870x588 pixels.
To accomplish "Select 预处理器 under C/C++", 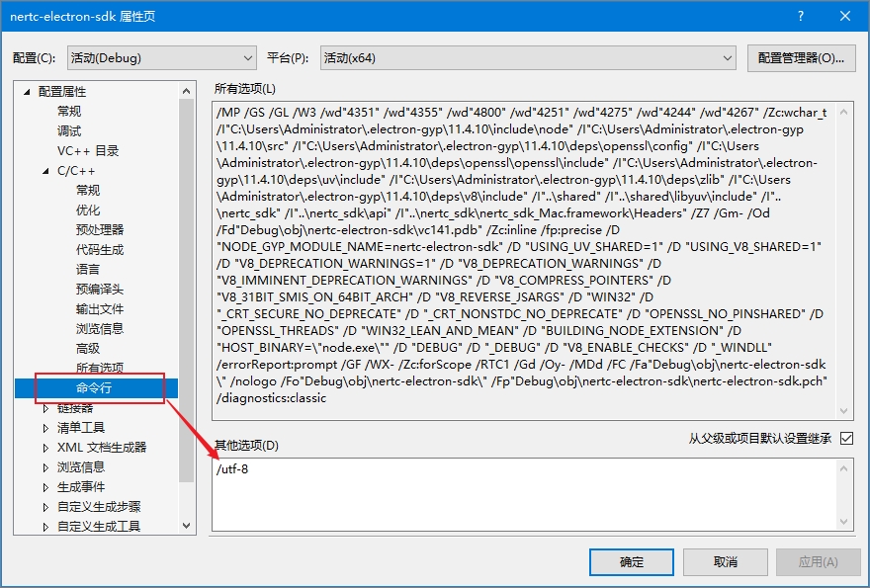I will (100, 230).
